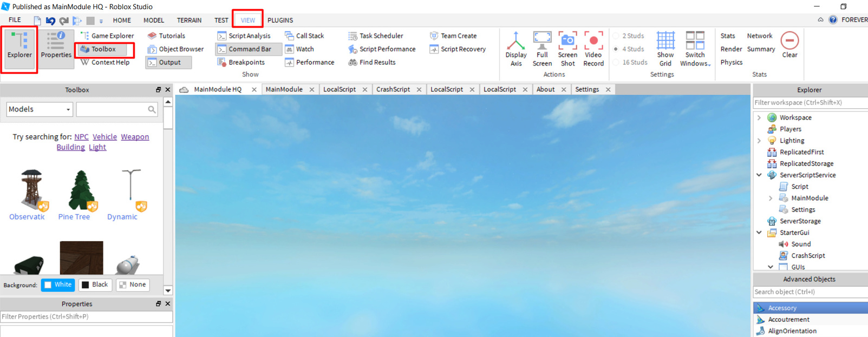Open Performance window

point(310,62)
